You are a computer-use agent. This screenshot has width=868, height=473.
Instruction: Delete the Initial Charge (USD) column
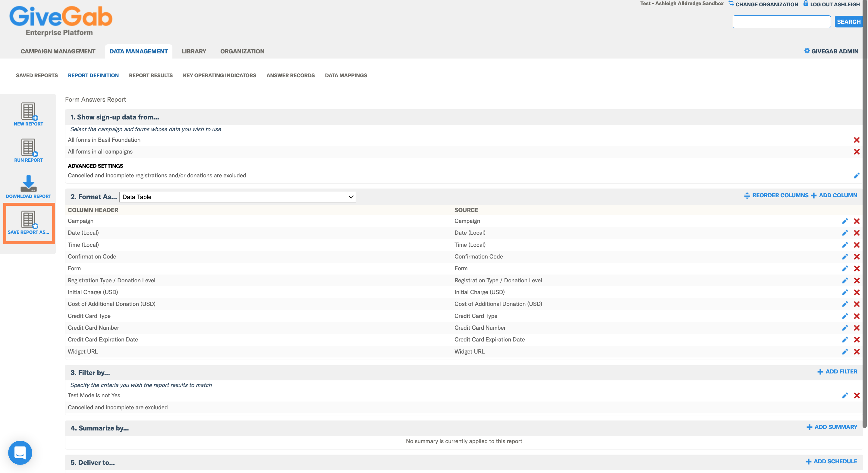(x=857, y=292)
